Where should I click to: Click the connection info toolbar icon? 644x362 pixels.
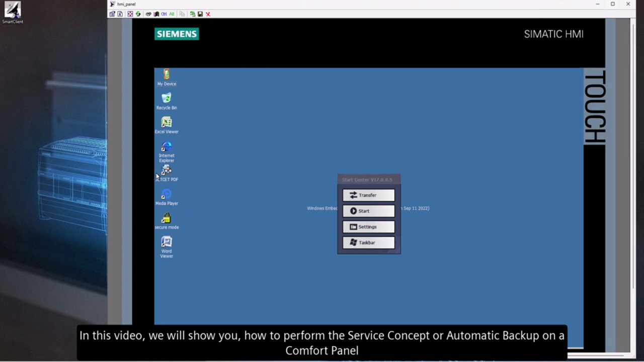[120, 14]
